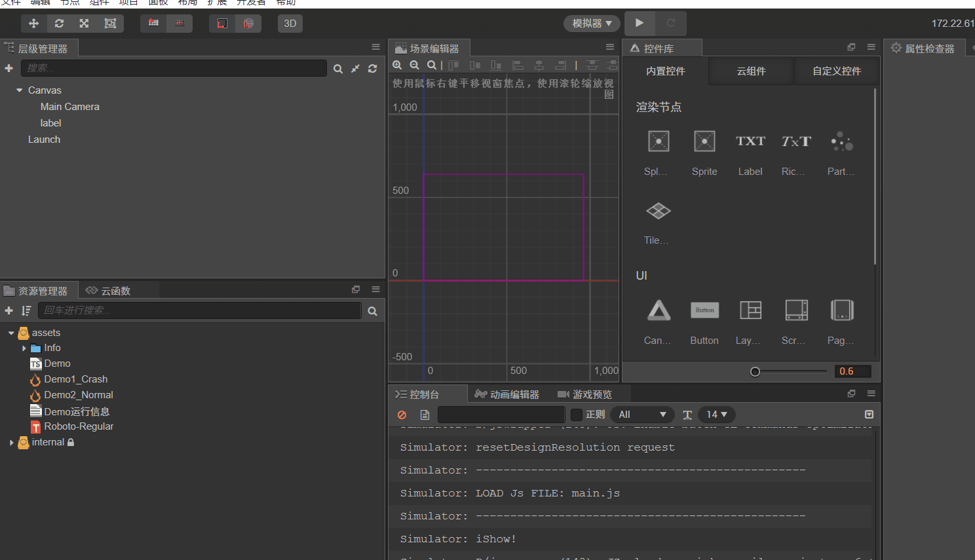Click the control library vertical scrollbar
The image size is (975, 560).
tap(875, 177)
